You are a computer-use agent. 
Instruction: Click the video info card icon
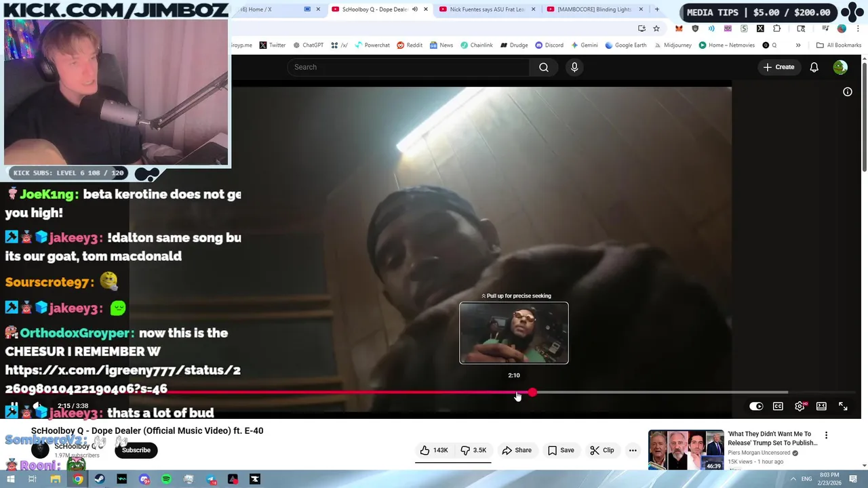pyautogui.click(x=848, y=92)
